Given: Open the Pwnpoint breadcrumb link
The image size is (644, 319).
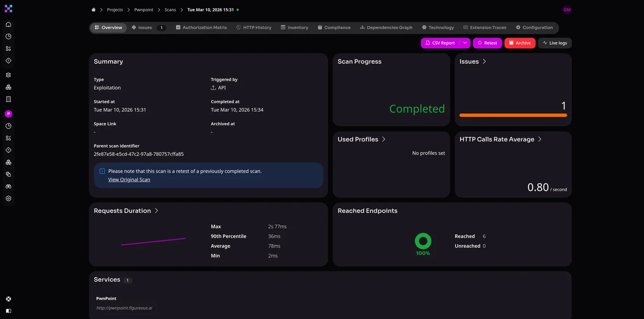Looking at the screenshot, I should click(143, 9).
